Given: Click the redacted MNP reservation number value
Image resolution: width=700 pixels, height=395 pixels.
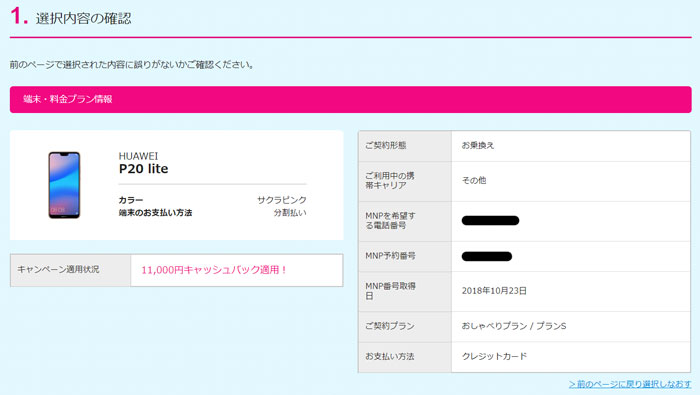Looking at the screenshot, I should 487,256.
